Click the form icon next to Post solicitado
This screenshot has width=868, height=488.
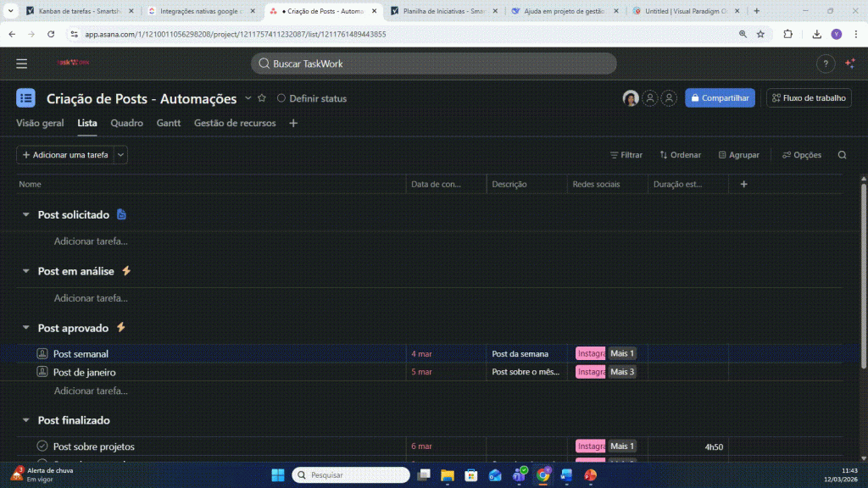[121, 214]
